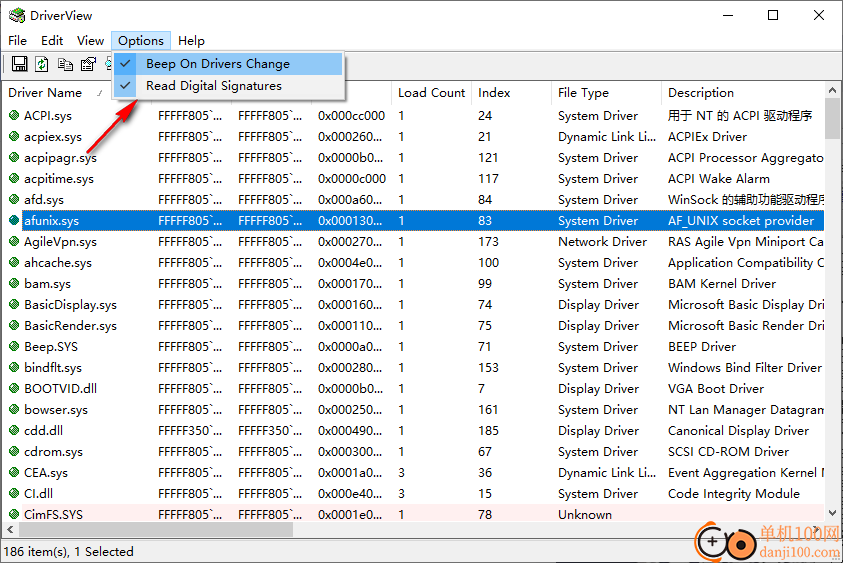Close the open Options menu
Viewport: 843px width, 563px height.
click(141, 40)
